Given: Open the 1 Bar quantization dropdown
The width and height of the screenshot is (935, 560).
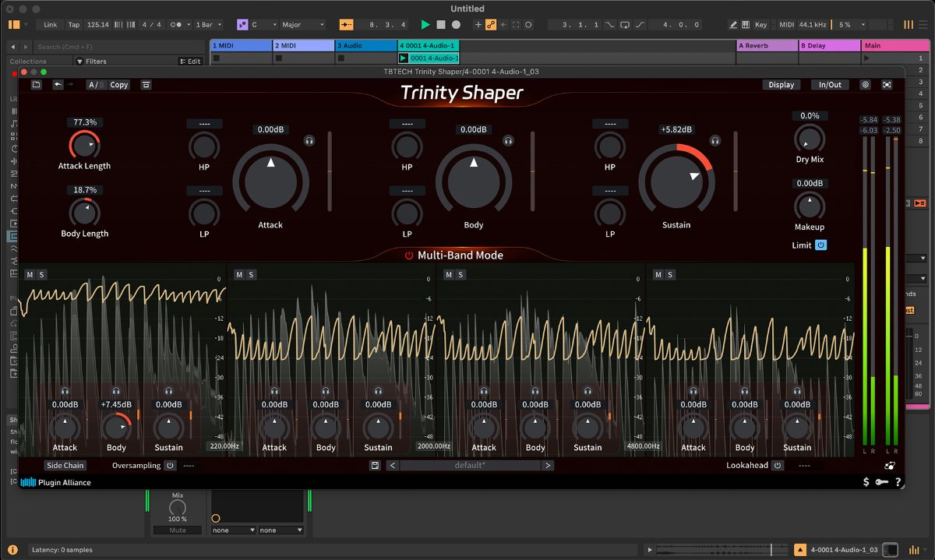Looking at the screenshot, I should pyautogui.click(x=208, y=25).
